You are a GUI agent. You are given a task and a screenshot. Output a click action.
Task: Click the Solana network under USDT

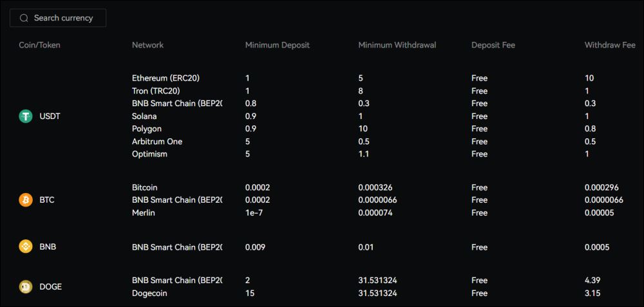(144, 116)
